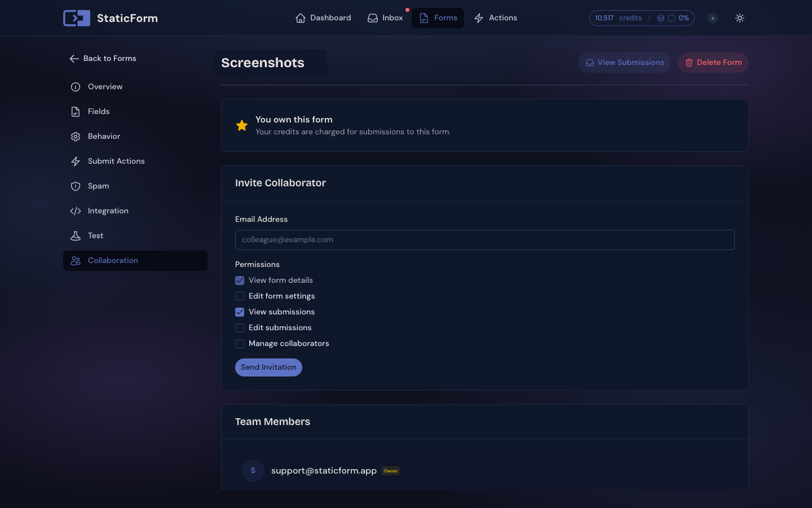
Task: Check Edit submissions permission
Action: click(x=240, y=328)
